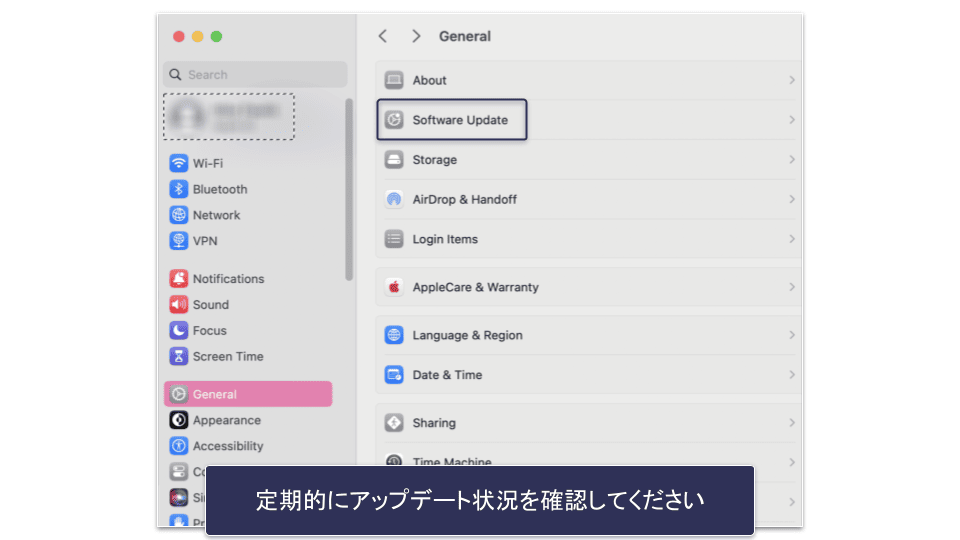
Task: Open the Software Update row chevron
Action: tap(792, 120)
